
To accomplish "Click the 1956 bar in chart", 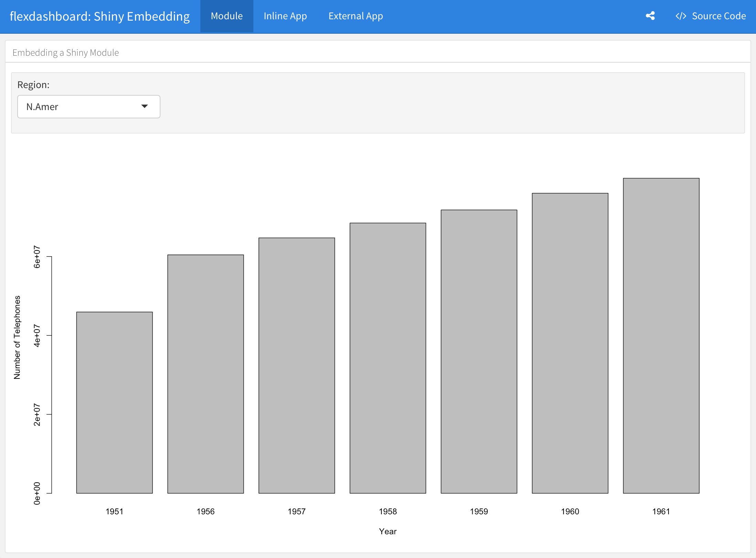I will [206, 374].
